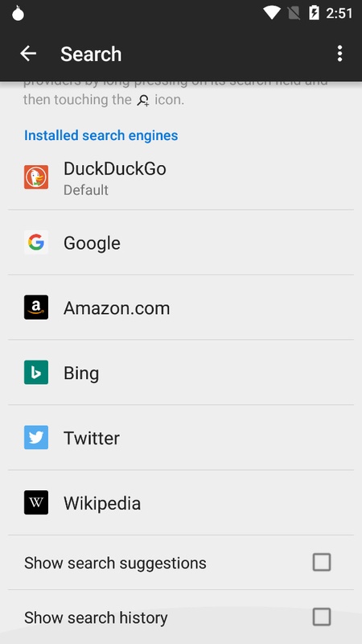This screenshot has height=644, width=362.
Task: Tap the Wi-Fi status bar icon
Action: point(271,13)
